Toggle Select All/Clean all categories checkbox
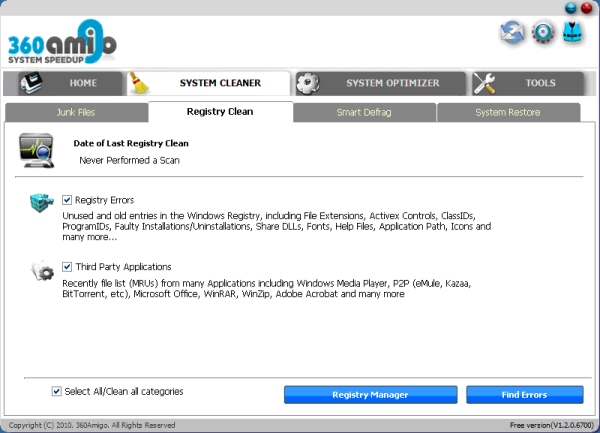 click(x=56, y=391)
